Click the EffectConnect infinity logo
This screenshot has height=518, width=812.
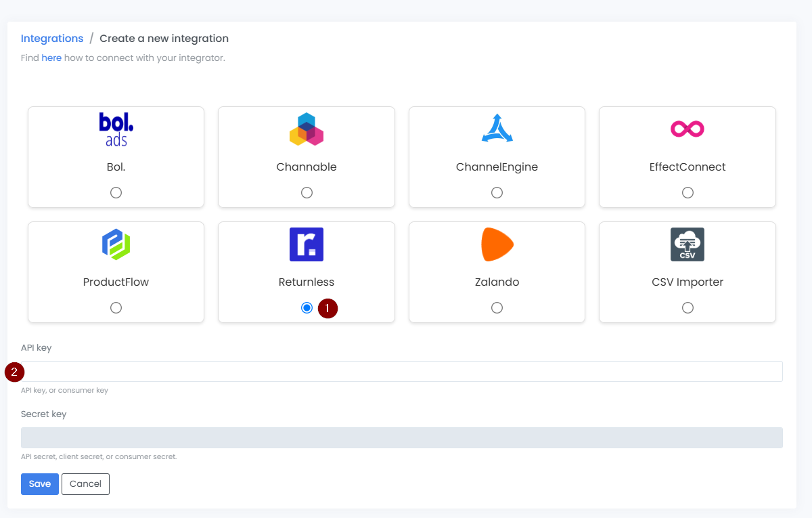[x=687, y=129]
